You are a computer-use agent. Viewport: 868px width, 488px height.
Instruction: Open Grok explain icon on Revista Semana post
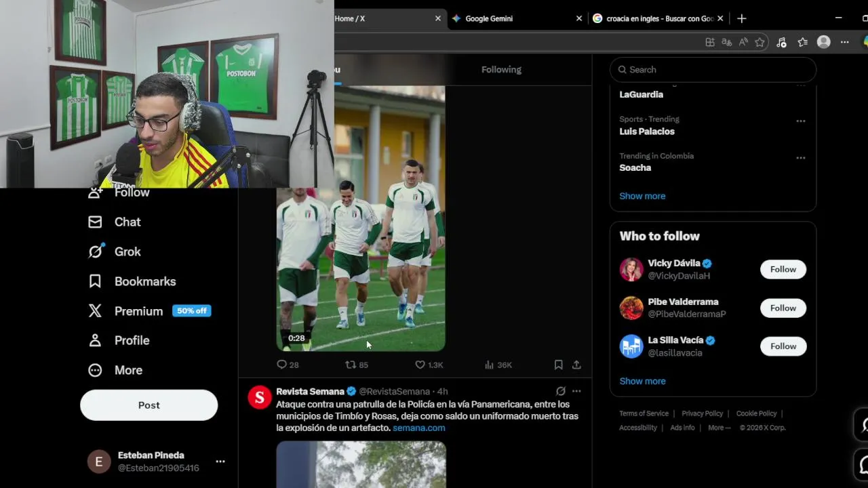(x=561, y=391)
